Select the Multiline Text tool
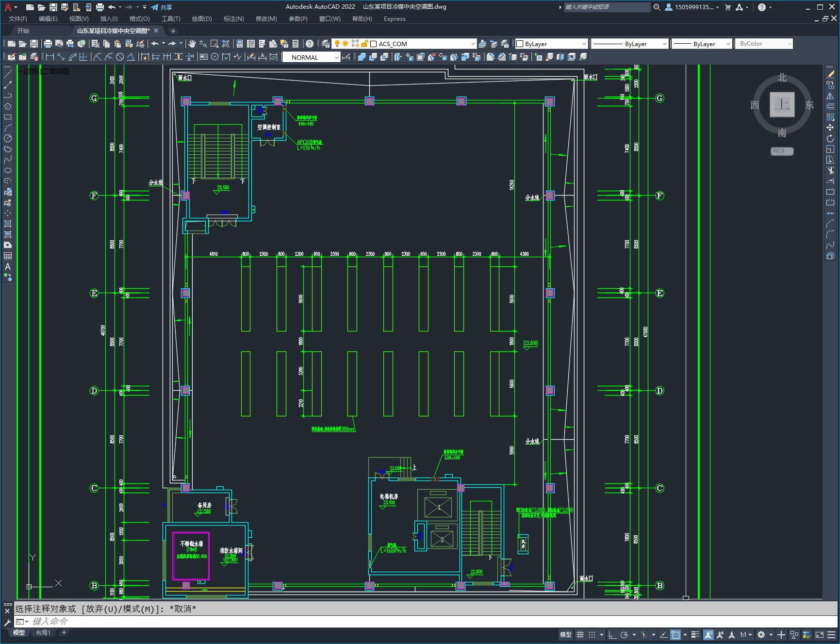Screen dimensions: 840x644 click(x=8, y=266)
